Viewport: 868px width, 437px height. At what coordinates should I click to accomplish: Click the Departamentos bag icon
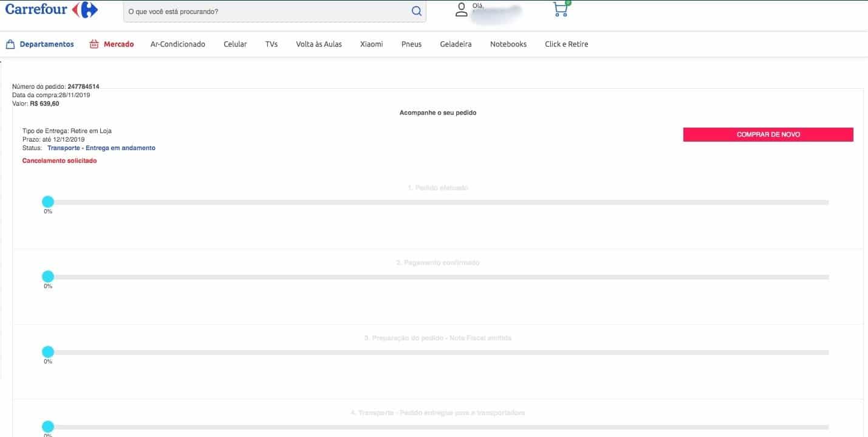[x=10, y=44]
